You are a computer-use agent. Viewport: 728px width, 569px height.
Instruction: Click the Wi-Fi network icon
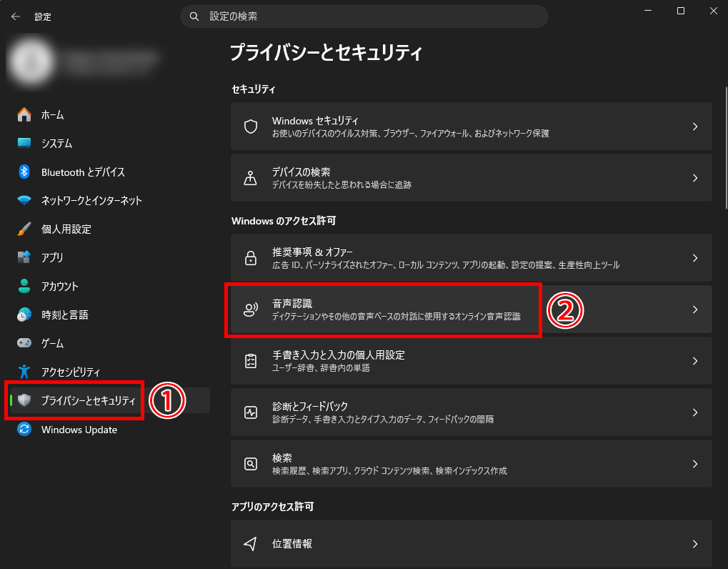pos(24,200)
